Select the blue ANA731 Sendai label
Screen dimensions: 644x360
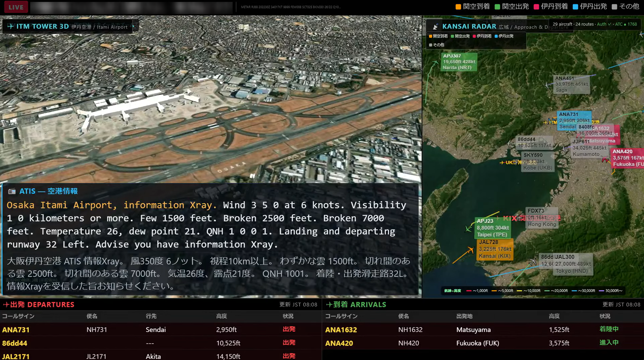point(574,120)
